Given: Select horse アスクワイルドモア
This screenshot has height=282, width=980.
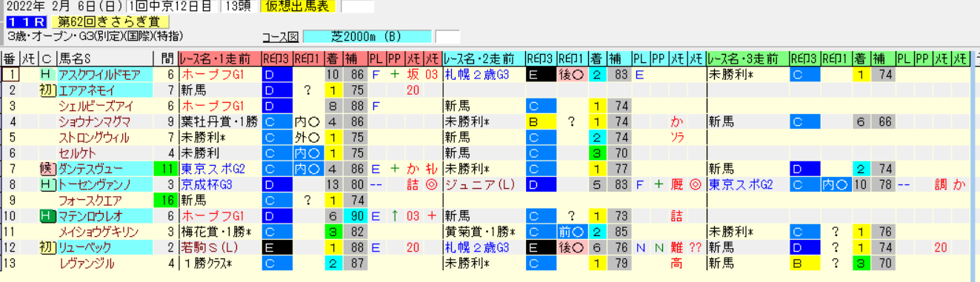Looking at the screenshot, I should click(99, 74).
